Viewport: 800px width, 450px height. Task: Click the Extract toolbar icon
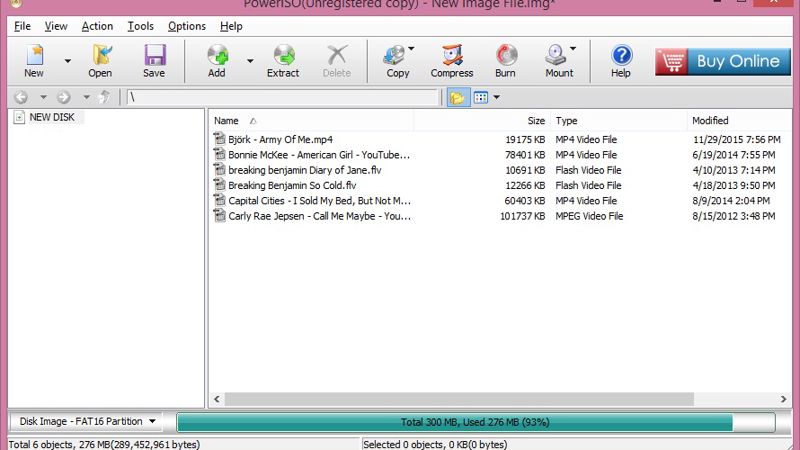[x=284, y=55]
